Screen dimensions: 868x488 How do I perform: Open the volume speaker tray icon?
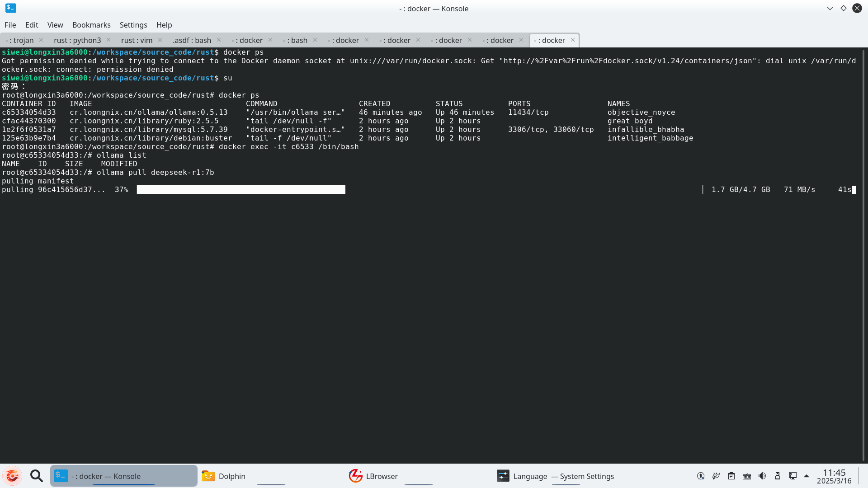pos(762,476)
